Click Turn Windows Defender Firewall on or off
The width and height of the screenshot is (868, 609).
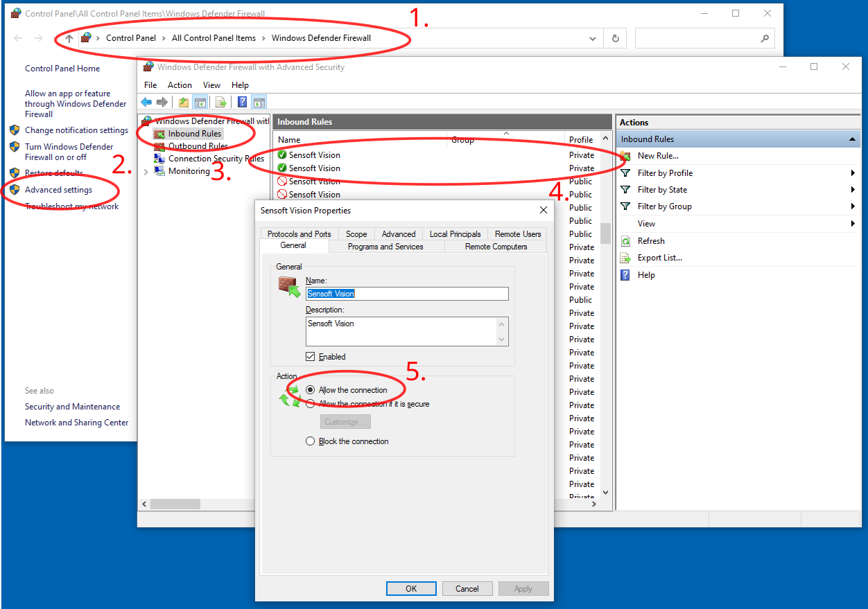(69, 152)
